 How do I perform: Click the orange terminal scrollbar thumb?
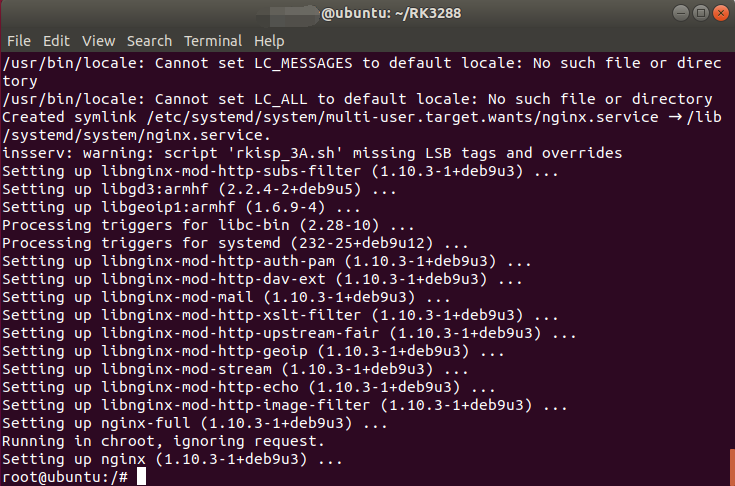(x=731, y=466)
